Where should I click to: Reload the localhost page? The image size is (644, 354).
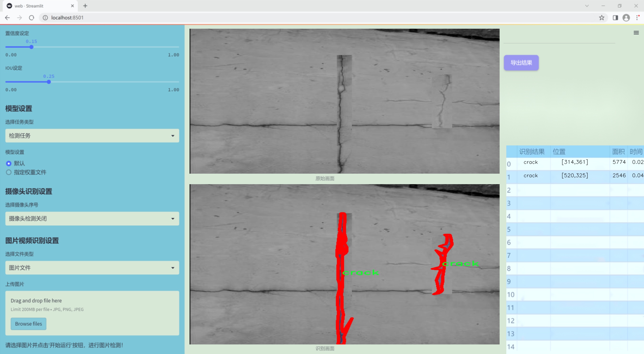pyautogui.click(x=32, y=17)
